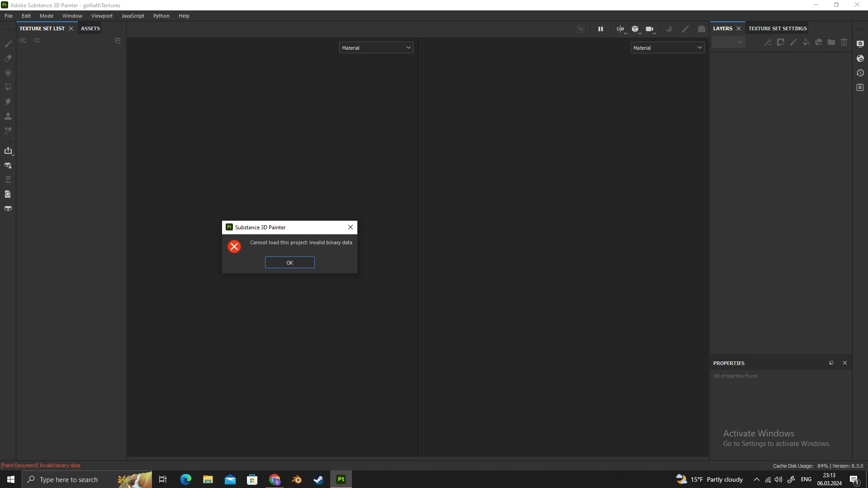Open the Edit menu

pos(26,16)
